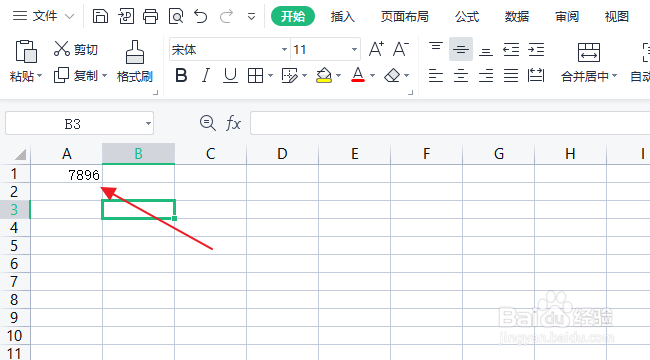Viewport: 650px width, 360px height.
Task: Open the 文件 menu
Action: pyautogui.click(x=45, y=16)
